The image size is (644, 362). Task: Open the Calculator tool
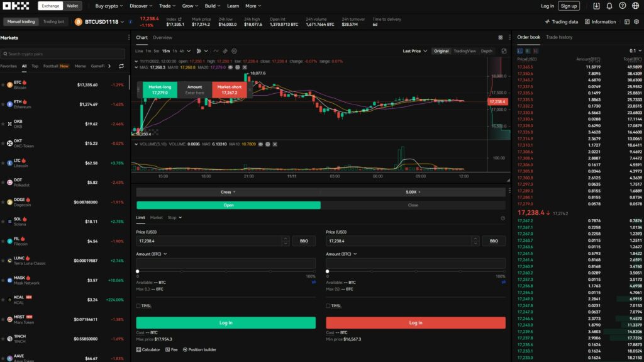point(148,349)
